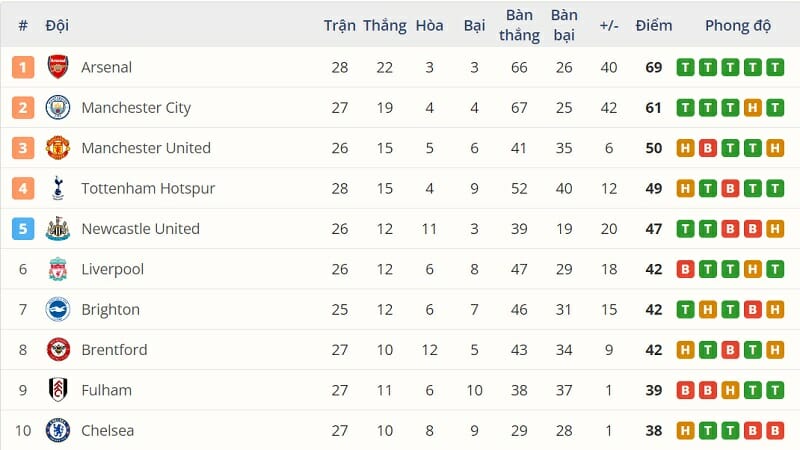The height and width of the screenshot is (450, 800).
Task: Click the Fulham club crest icon
Action: coord(58,390)
